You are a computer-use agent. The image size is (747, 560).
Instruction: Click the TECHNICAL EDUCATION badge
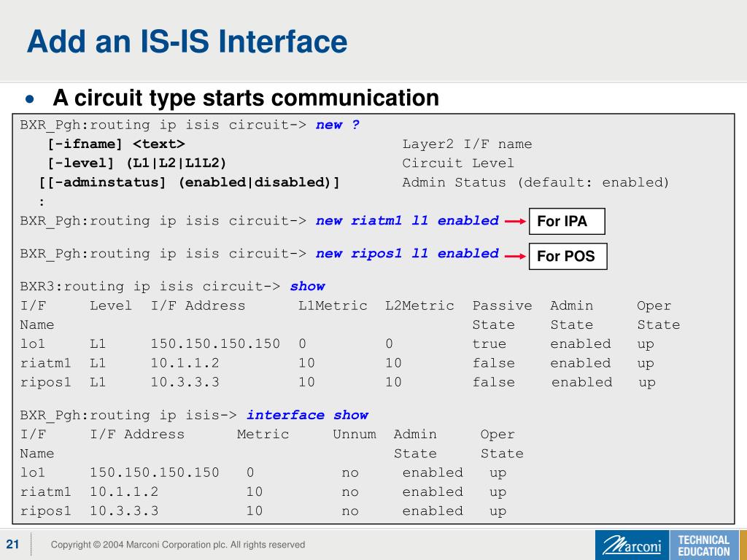pos(704,545)
